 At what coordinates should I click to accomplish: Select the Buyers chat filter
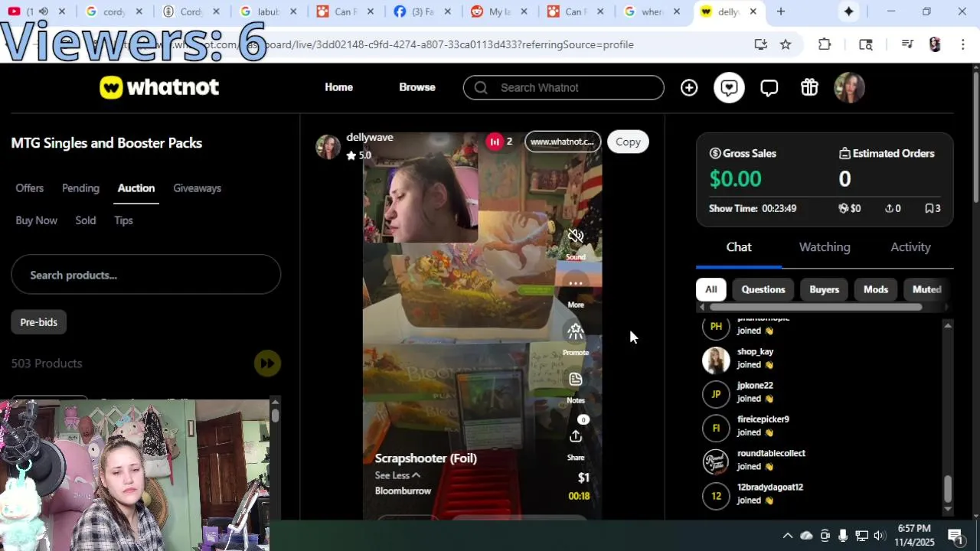[825, 289]
